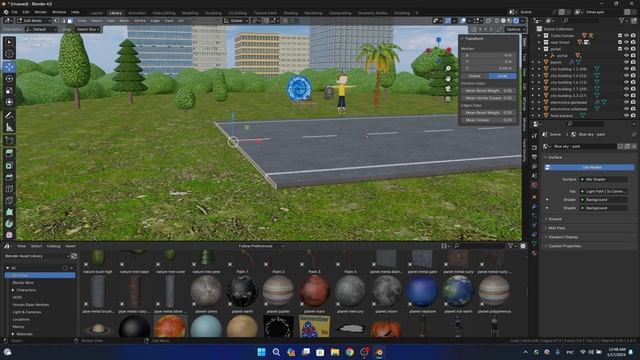Select the Rotate tool in viewport toolbar

point(9,78)
